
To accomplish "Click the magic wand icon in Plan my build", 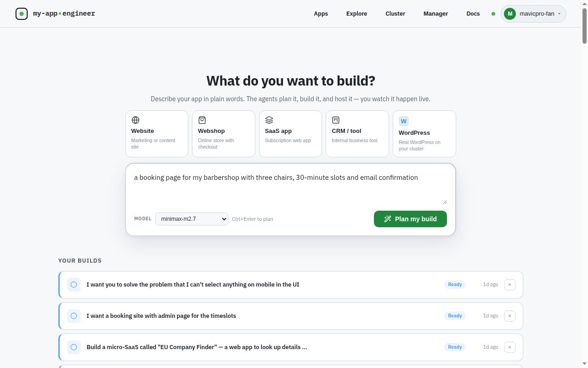I will point(388,219).
